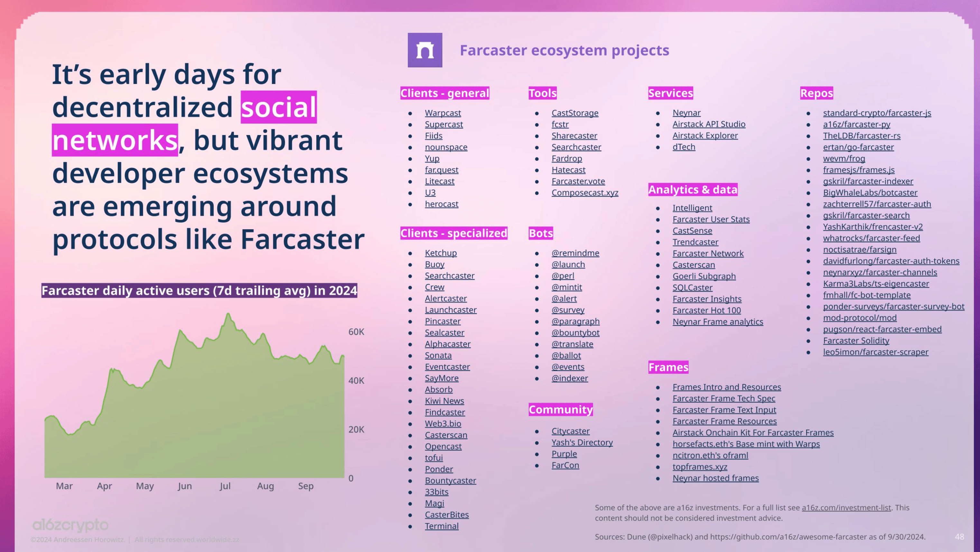The height and width of the screenshot is (552, 980).
Task: Click the Neynar hosted frames link
Action: tap(715, 478)
